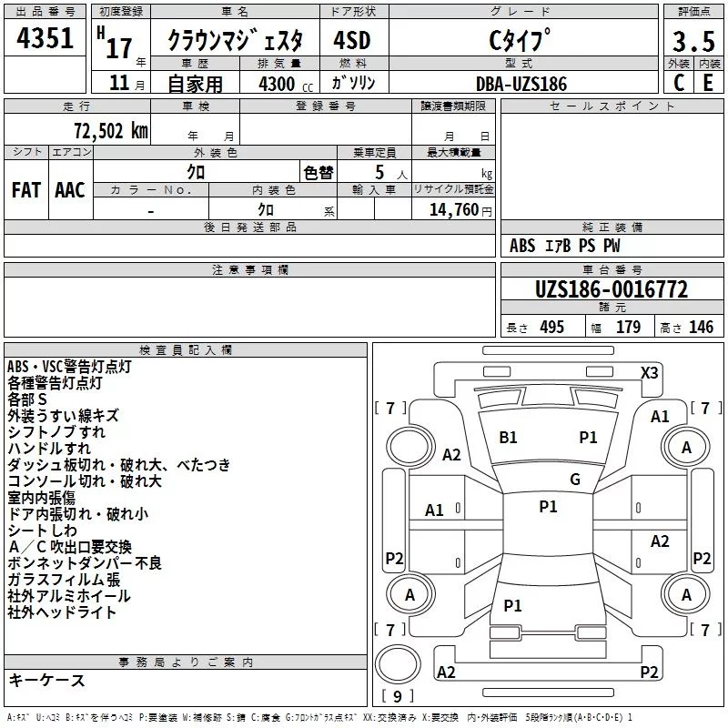Click the width value 179
The image size is (728, 728).
[628, 327]
